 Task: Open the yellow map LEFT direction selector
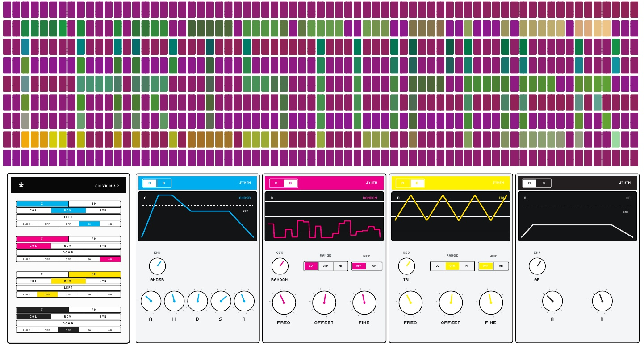pyautogui.click(x=68, y=288)
